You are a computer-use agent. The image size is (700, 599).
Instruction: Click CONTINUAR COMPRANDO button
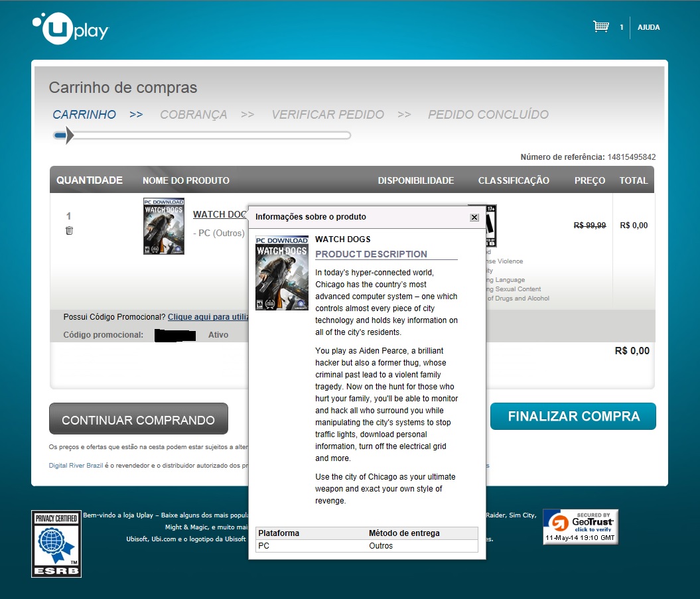pyautogui.click(x=139, y=419)
